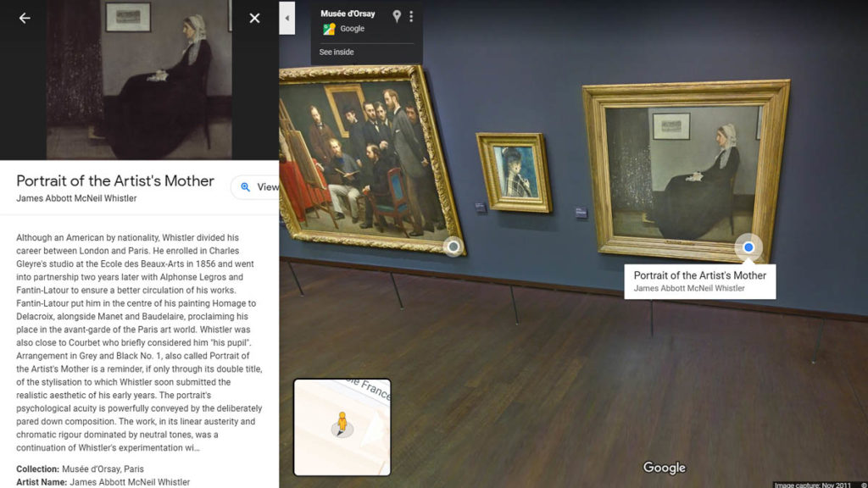Click the artwork preview image of Whistler's Mother
Viewport: 868px width, 488px height.
tap(139, 80)
